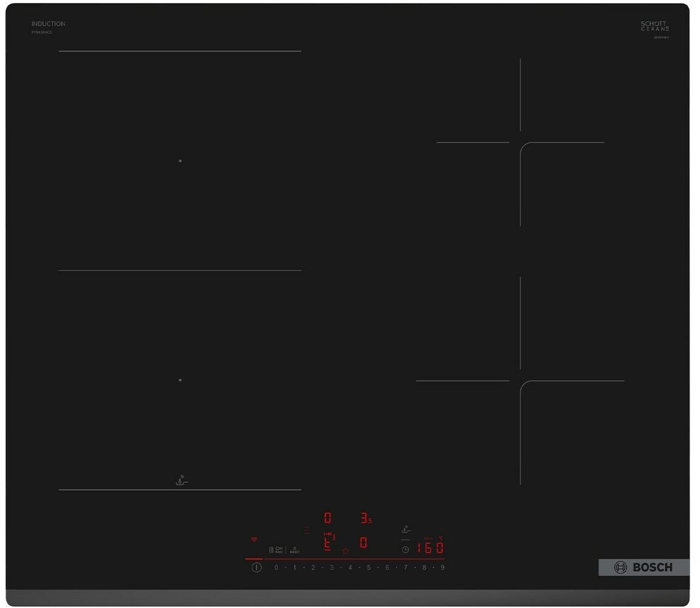Set power level to 0 on slider

[x=276, y=567]
